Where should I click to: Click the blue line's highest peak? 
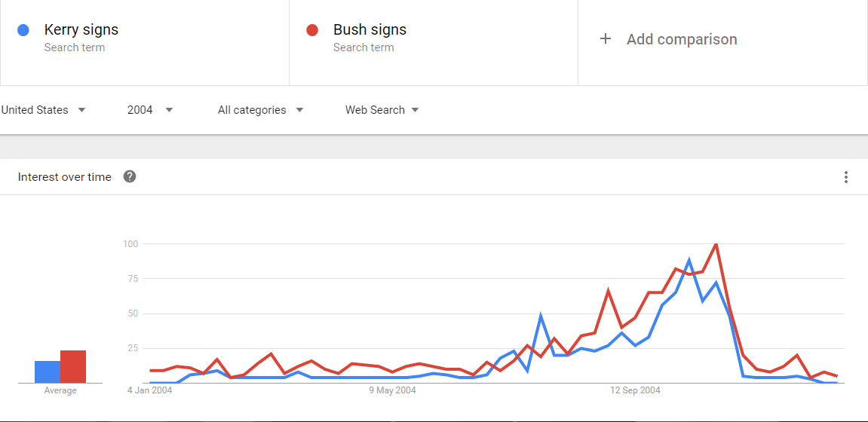689,260
